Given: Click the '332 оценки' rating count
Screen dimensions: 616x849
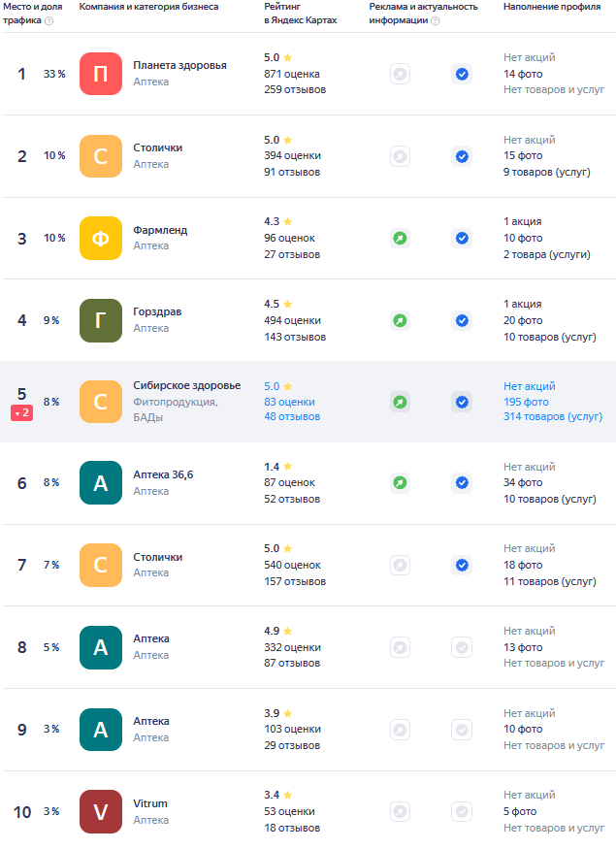Looking at the screenshot, I should (292, 647).
